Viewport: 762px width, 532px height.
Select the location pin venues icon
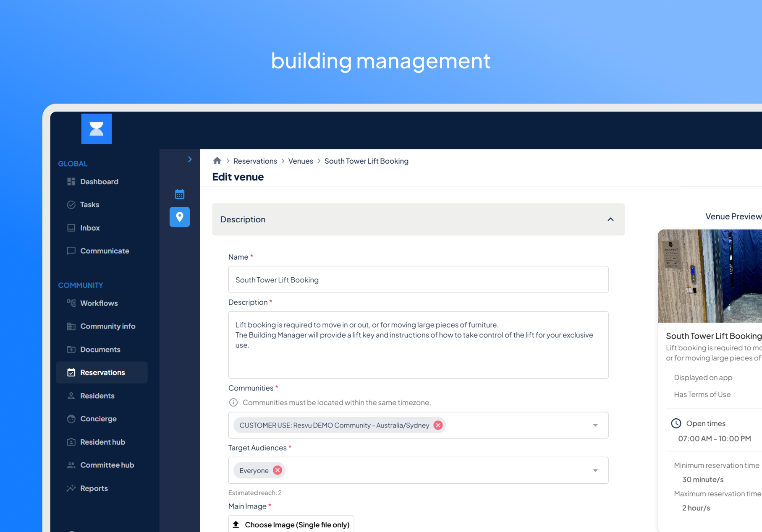(x=180, y=217)
